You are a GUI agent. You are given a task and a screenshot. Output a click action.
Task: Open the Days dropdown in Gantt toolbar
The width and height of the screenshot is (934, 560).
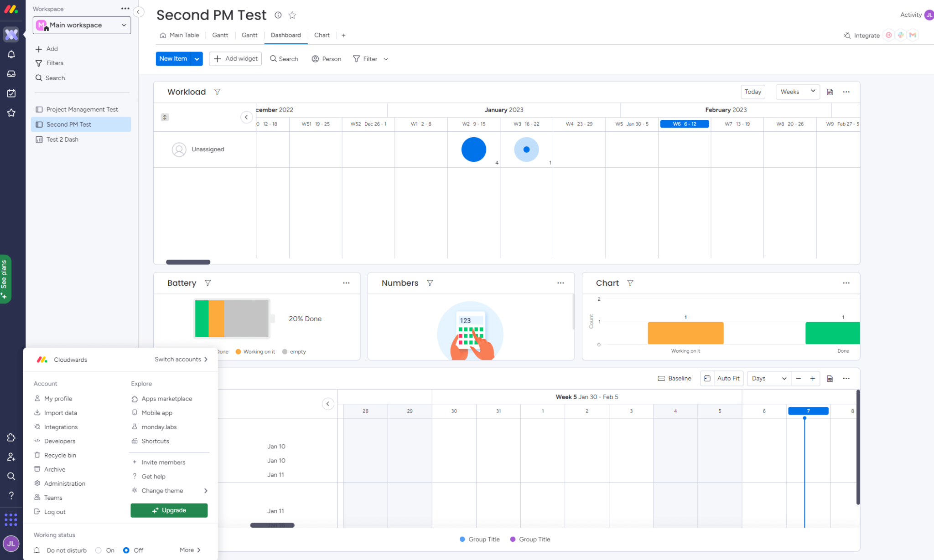click(x=768, y=378)
